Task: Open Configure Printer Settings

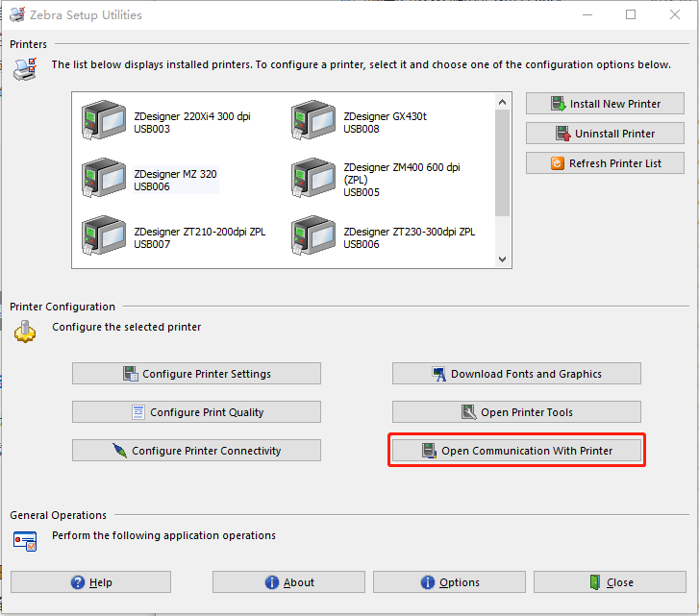Action: [196, 374]
